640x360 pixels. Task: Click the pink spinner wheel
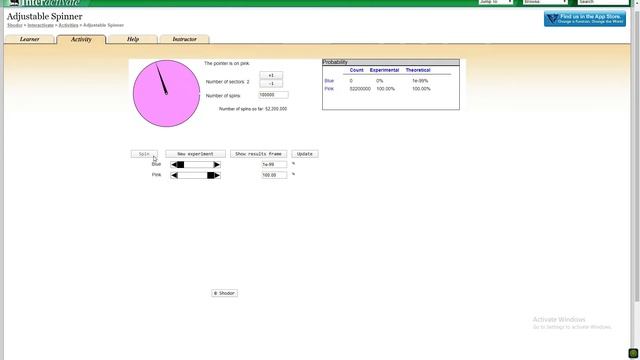point(166,93)
